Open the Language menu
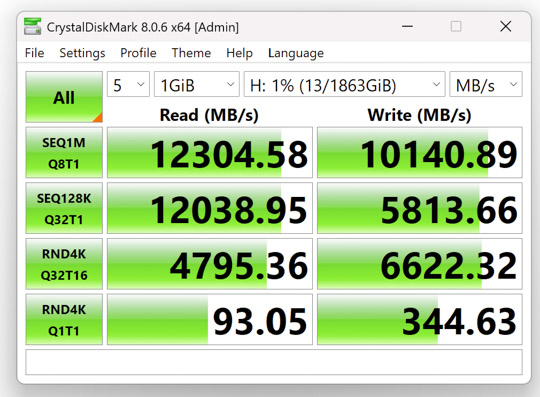Viewport: 540px width, 397px height. point(296,53)
